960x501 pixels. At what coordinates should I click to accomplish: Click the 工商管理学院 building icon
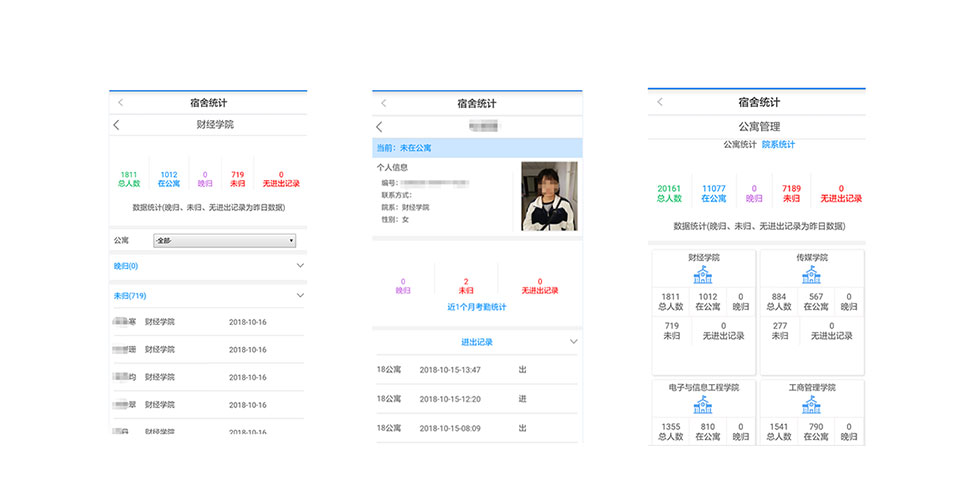(x=811, y=404)
